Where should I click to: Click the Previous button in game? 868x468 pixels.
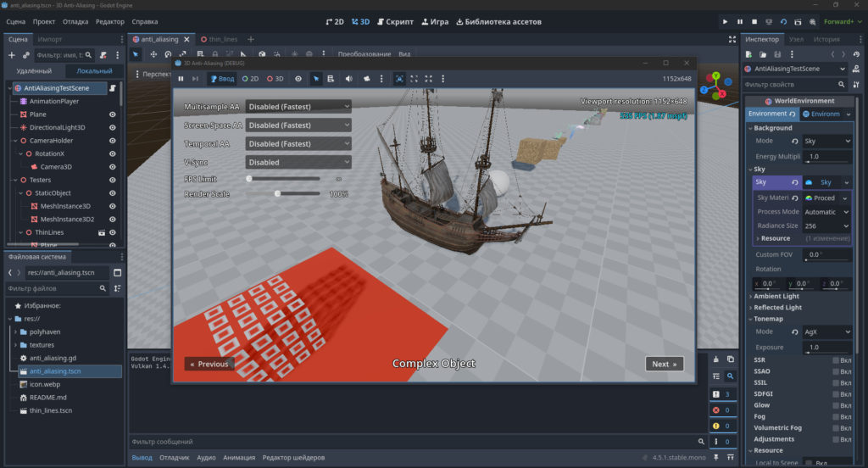point(209,364)
